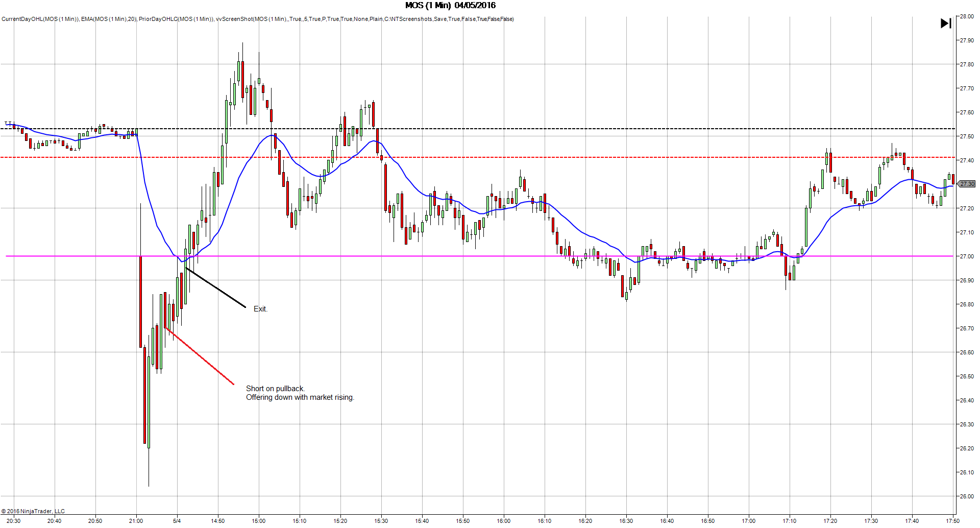Click the 17:10 time axis label

tap(790, 521)
